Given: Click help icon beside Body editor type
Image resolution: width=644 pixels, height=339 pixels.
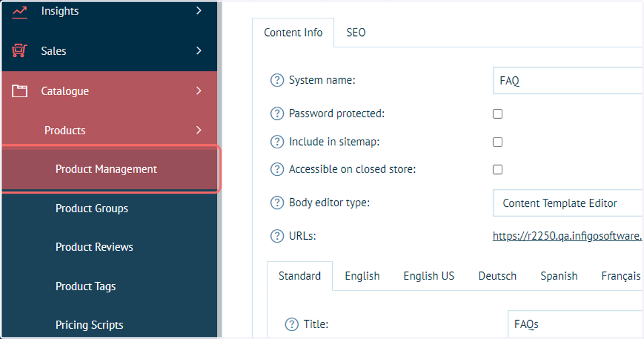Looking at the screenshot, I should 277,203.
